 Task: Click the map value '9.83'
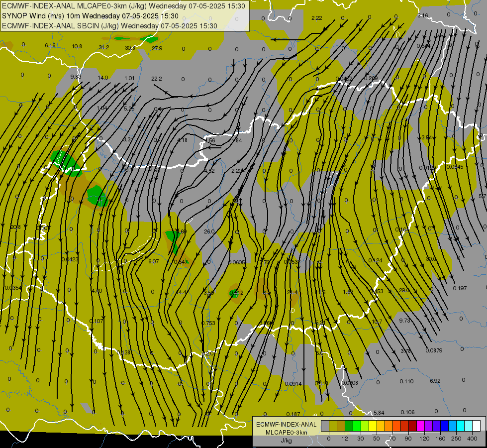coord(76,77)
